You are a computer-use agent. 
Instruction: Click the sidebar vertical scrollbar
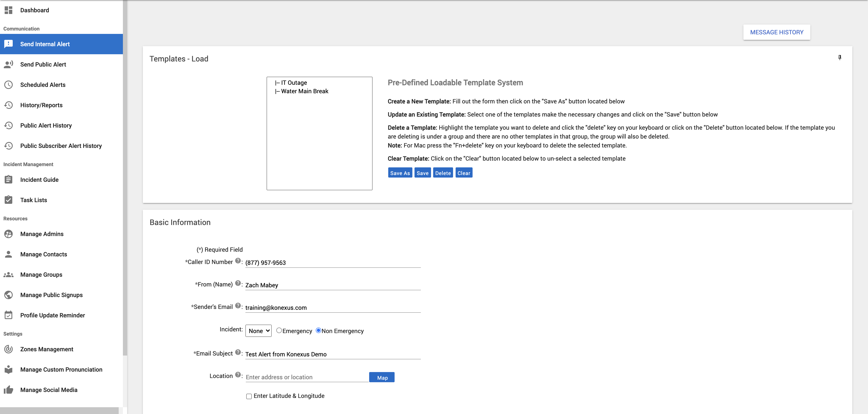[125, 178]
